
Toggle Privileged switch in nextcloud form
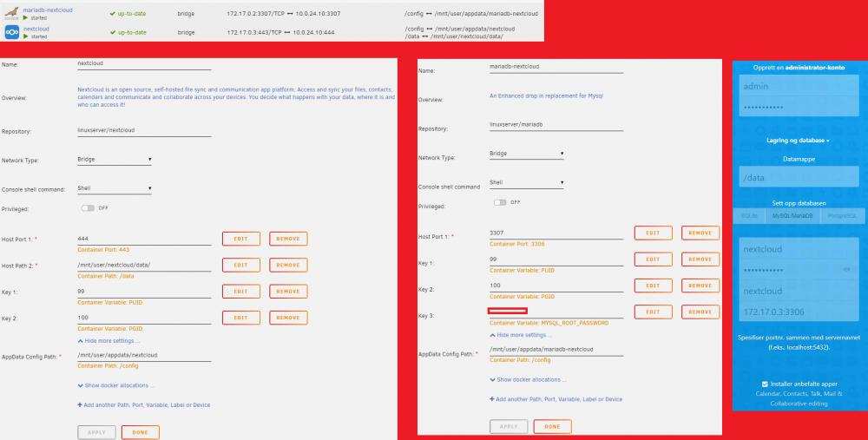[x=88, y=208]
